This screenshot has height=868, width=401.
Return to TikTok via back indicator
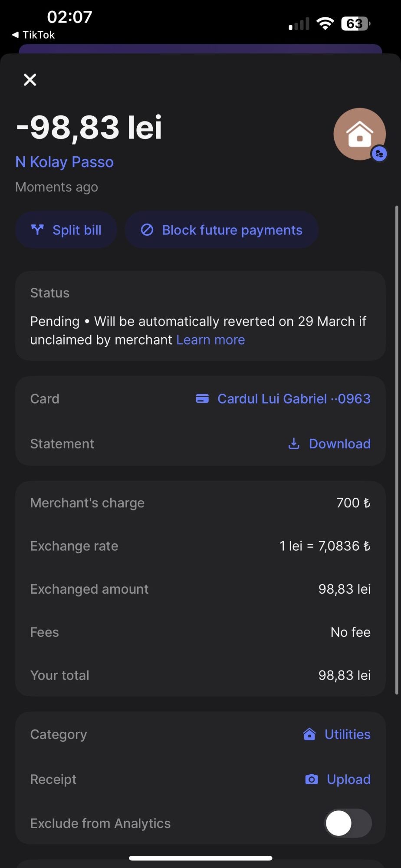[x=33, y=35]
